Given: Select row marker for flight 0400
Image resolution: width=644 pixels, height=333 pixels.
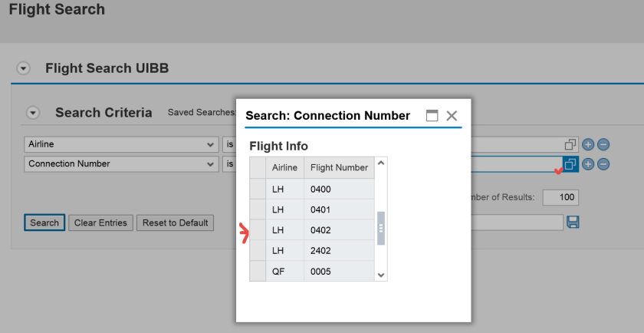Looking at the screenshot, I should click(258, 189).
